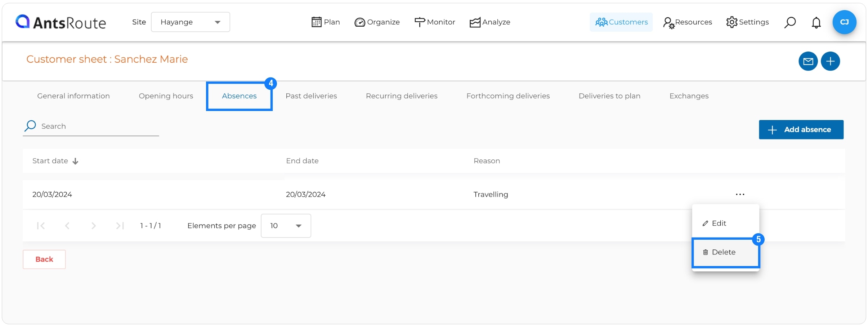This screenshot has height=328, width=868.
Task: Open Recurring deliveries tab
Action: (x=402, y=96)
